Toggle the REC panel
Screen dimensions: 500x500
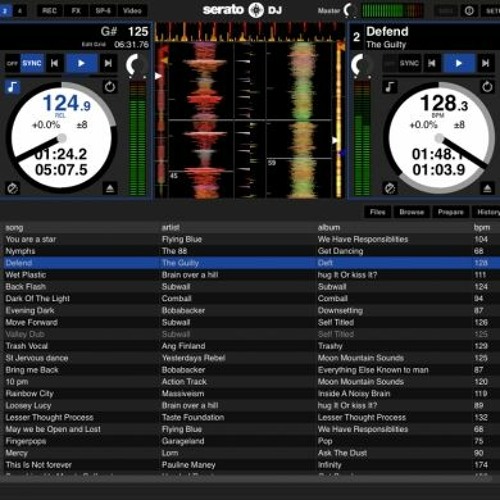click(49, 11)
